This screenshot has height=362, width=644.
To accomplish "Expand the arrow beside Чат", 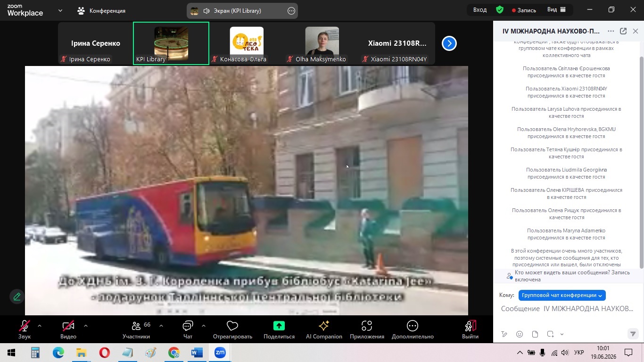I will (x=203, y=326).
